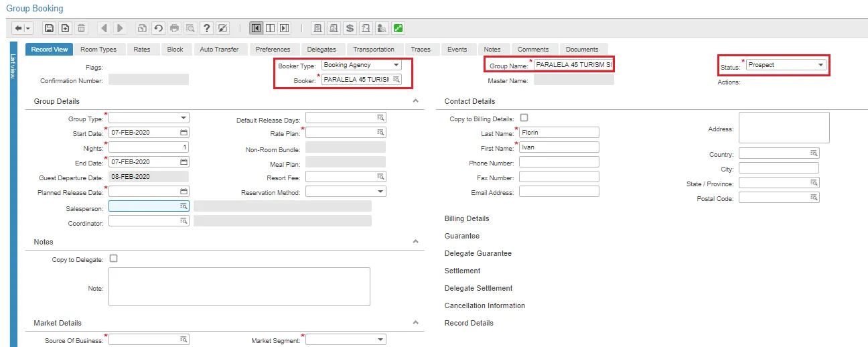Toggle Copy to Billing Details checkbox
Screen dimensions: 868x347
524,118
